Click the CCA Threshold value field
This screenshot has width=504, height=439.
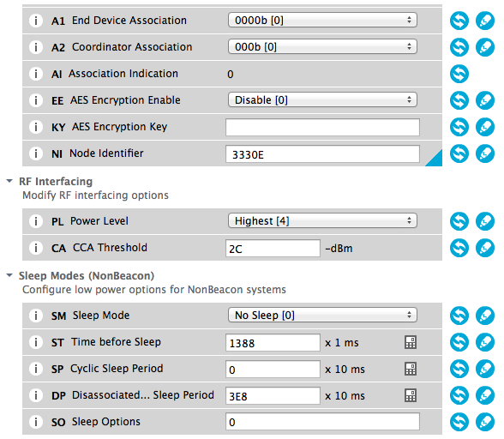[273, 248]
